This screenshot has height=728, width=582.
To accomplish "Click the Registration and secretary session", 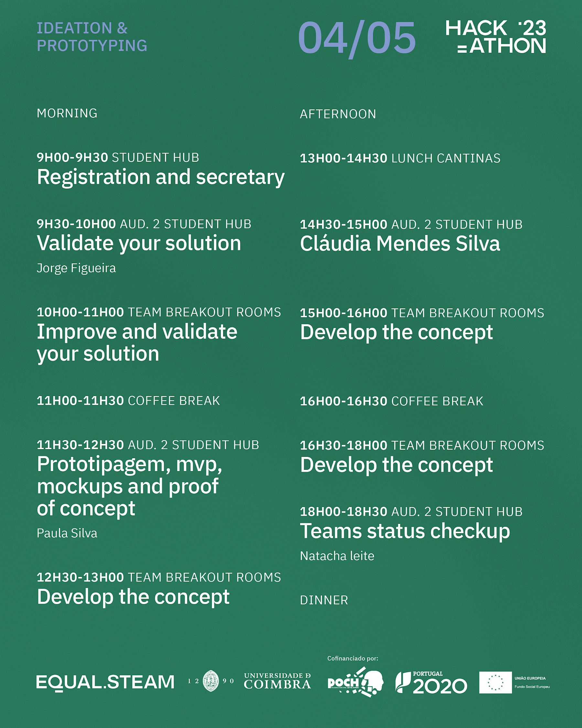I will coord(161,177).
